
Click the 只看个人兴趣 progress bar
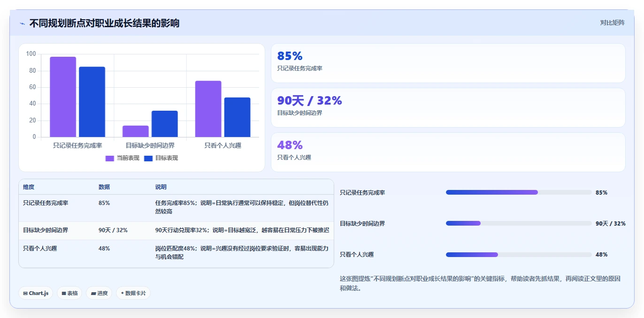pyautogui.click(x=519, y=255)
